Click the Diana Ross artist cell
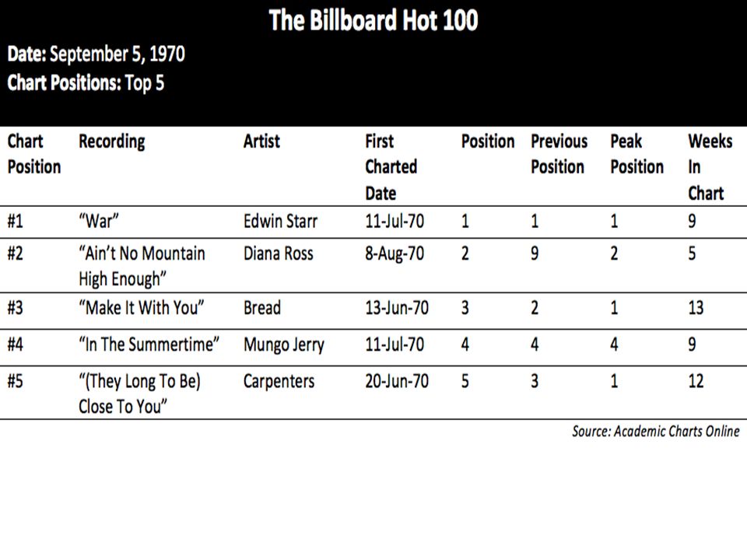 [x=279, y=254]
